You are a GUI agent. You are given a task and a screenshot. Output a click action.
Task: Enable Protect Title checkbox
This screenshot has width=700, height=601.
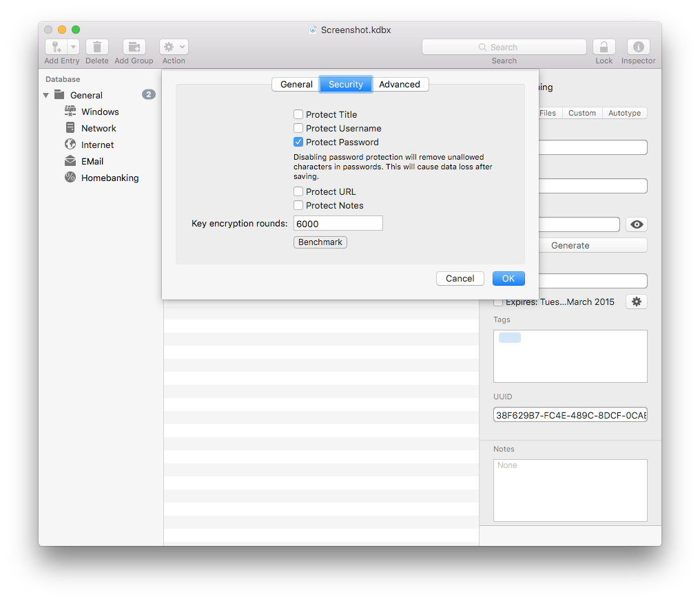coord(298,115)
